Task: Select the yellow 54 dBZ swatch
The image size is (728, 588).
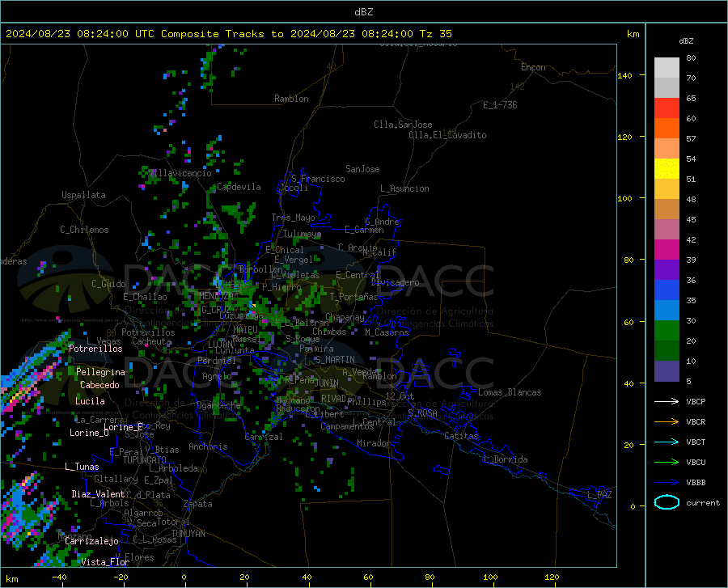Action: pyautogui.click(x=667, y=168)
